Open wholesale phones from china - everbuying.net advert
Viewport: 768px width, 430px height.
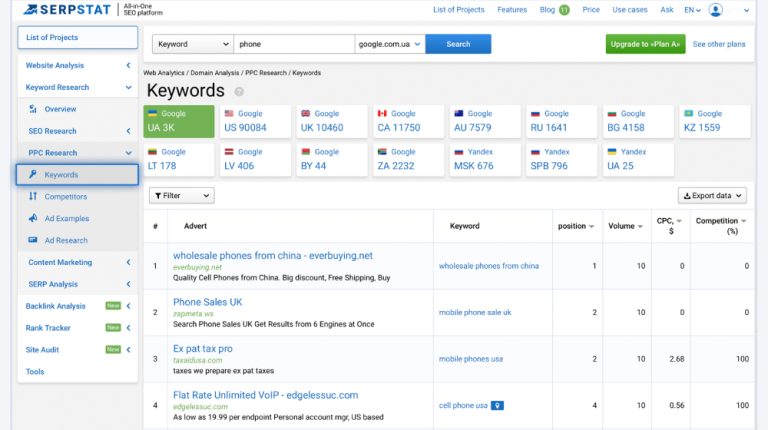tap(272, 256)
